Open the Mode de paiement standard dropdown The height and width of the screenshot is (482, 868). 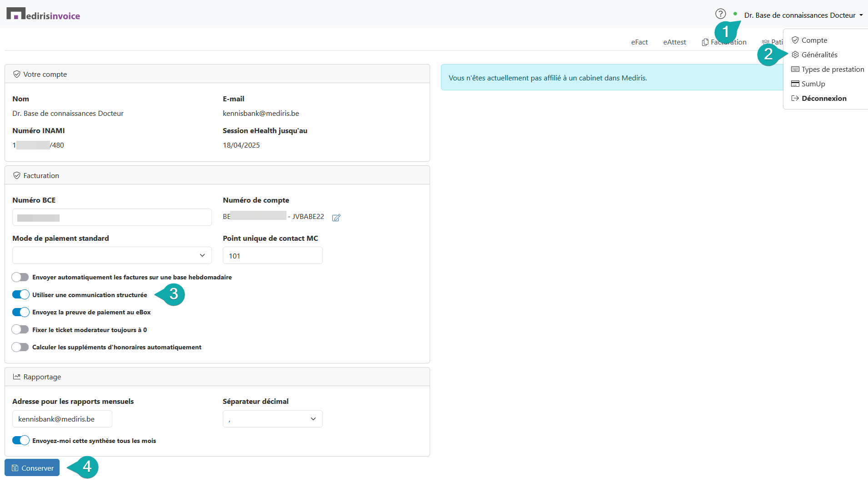click(112, 255)
